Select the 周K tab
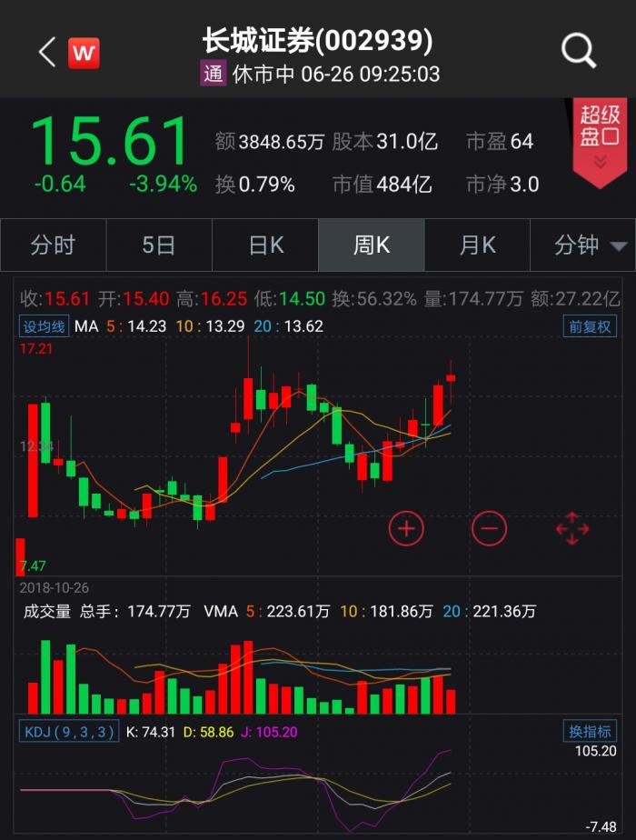 pos(372,245)
